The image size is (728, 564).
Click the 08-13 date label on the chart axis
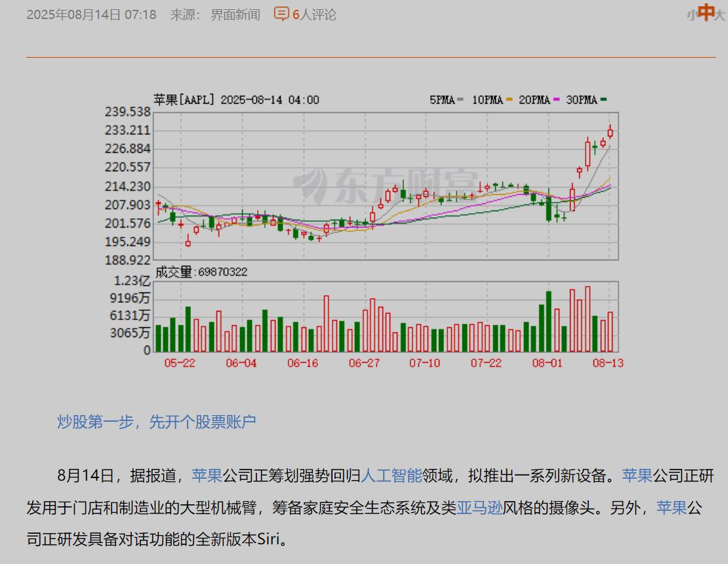(x=608, y=363)
